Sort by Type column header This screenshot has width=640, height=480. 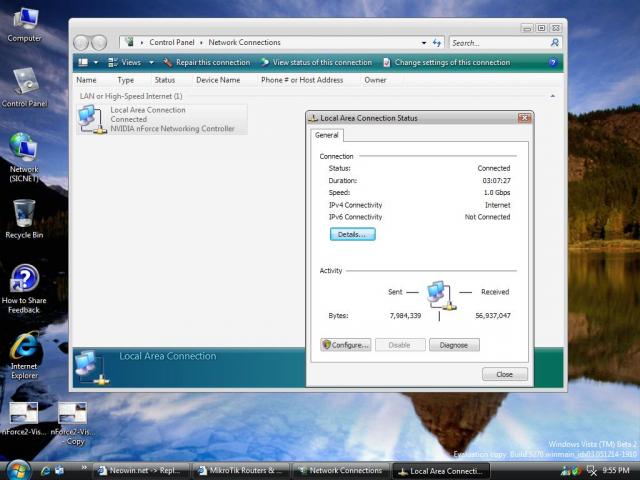coord(126,80)
